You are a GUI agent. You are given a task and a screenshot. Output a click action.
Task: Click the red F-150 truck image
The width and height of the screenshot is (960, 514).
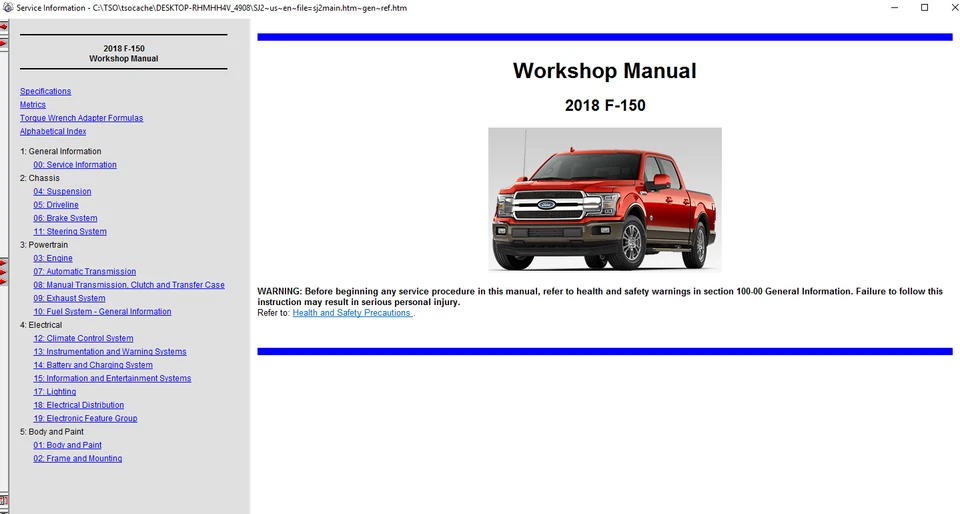click(x=605, y=199)
